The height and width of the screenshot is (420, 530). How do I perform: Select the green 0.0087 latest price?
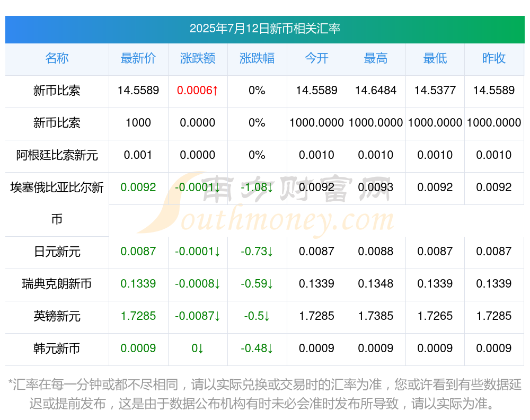[x=138, y=252]
